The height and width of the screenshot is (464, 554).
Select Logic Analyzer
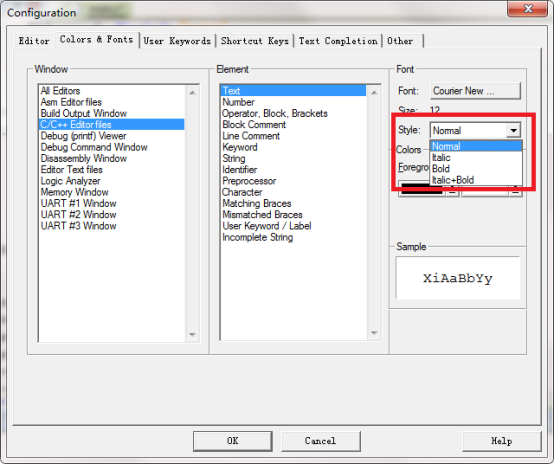[x=112, y=181]
